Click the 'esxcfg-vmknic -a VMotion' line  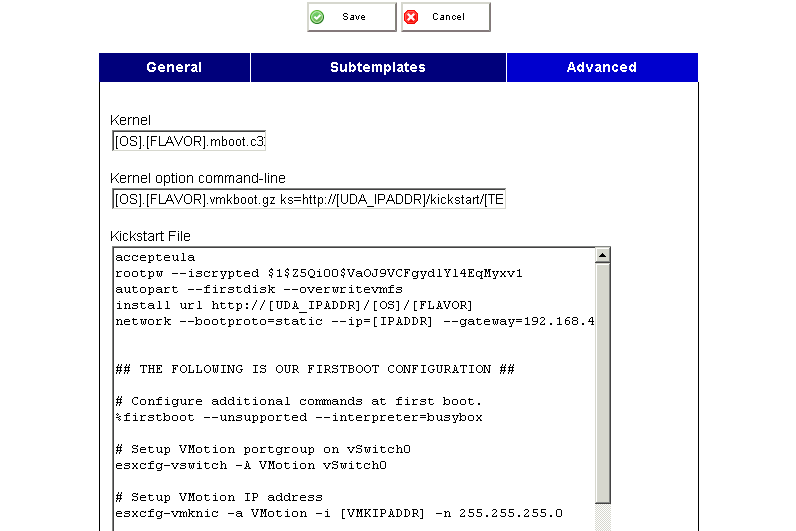pos(339,513)
